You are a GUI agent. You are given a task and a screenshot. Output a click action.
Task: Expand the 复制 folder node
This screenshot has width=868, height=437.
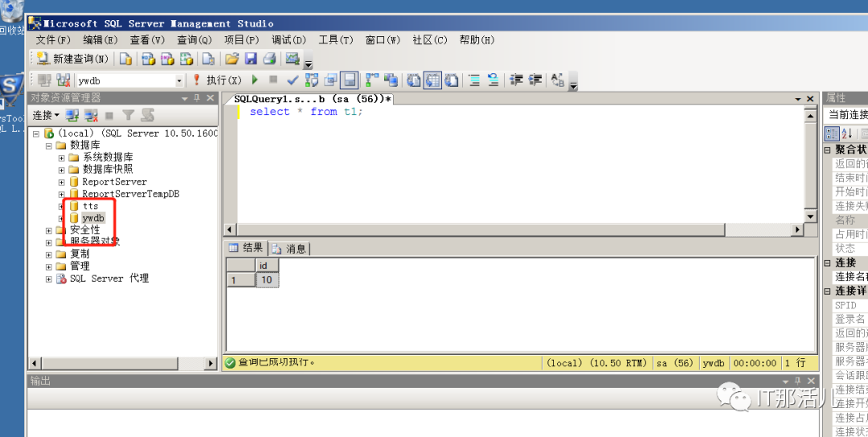pos(49,255)
